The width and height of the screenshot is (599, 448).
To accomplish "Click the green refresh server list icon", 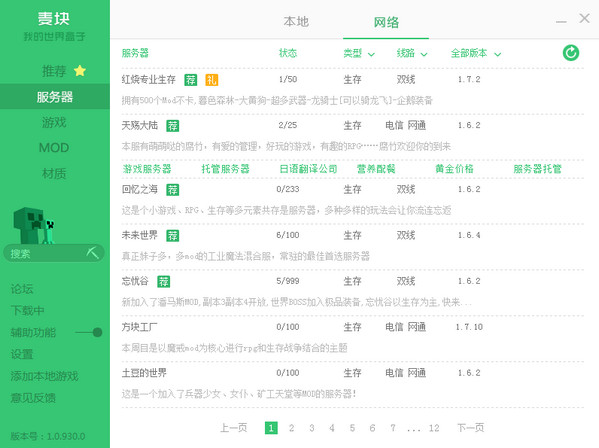I will [x=571, y=53].
